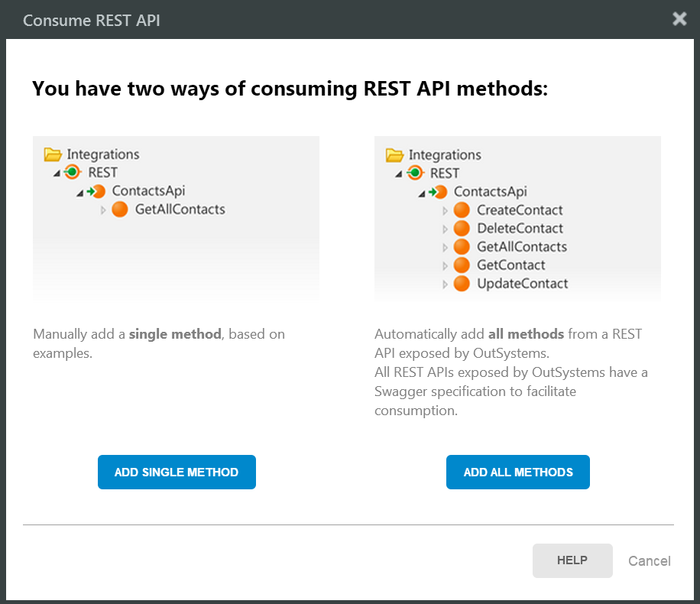Click the Consume REST API title bar
700x604 pixels.
pos(306,19)
